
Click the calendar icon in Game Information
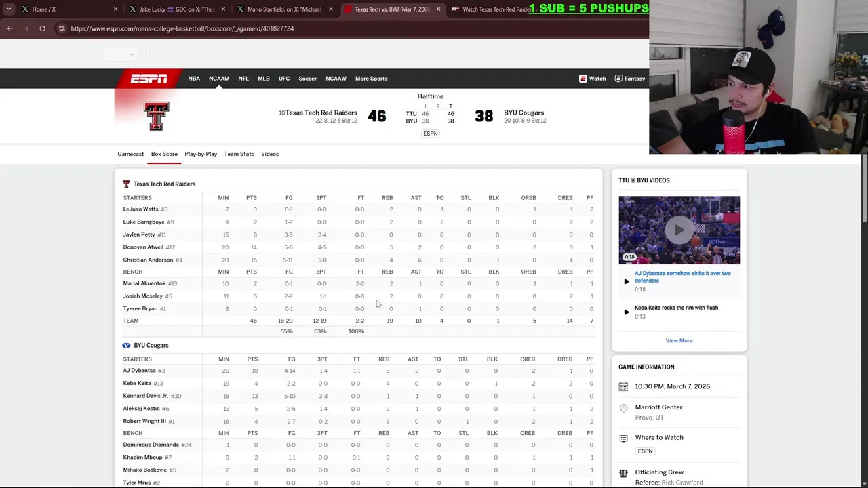pyautogui.click(x=623, y=386)
